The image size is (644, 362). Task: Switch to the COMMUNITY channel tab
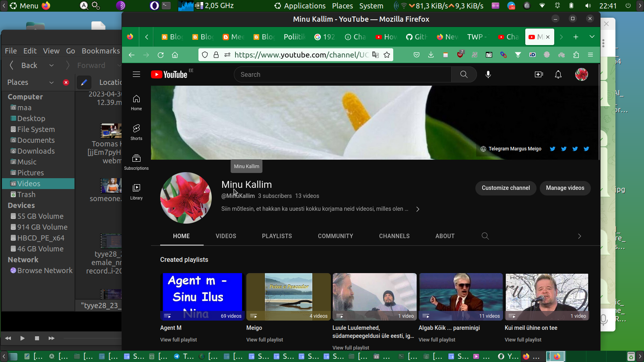click(336, 236)
